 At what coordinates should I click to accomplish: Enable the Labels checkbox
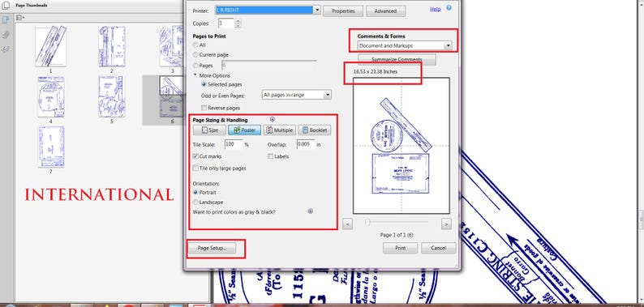coord(271,156)
